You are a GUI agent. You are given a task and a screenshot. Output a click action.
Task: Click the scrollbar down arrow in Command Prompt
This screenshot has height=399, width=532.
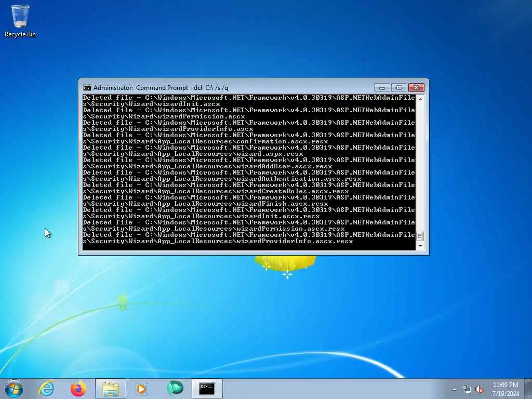(420, 246)
